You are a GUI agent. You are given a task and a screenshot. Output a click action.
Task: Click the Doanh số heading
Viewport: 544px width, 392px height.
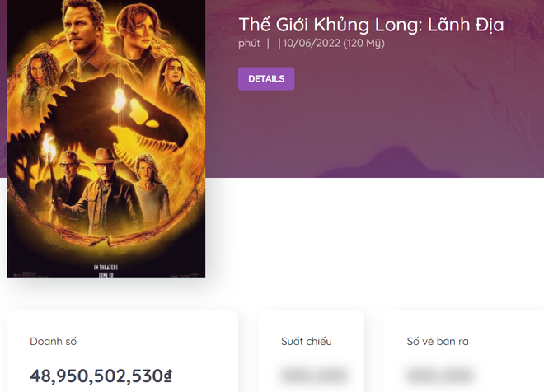click(53, 342)
